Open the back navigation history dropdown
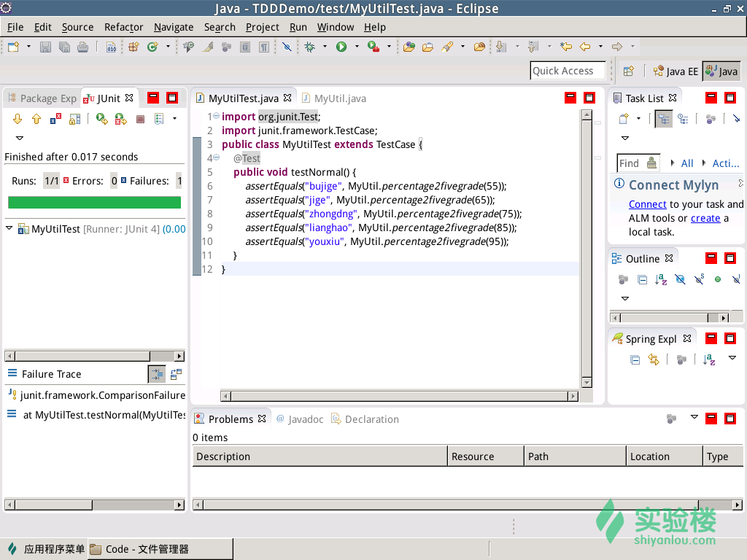Screen dimensions: 747x560 (x=600, y=47)
